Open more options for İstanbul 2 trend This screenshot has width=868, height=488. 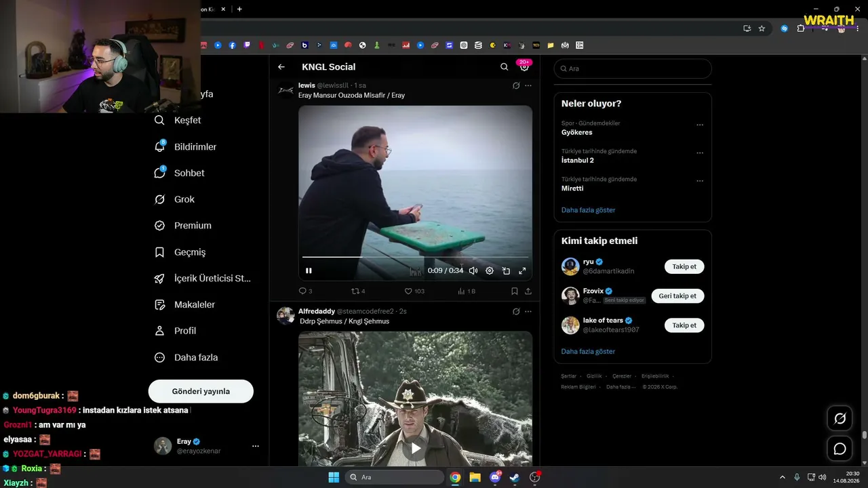700,152
